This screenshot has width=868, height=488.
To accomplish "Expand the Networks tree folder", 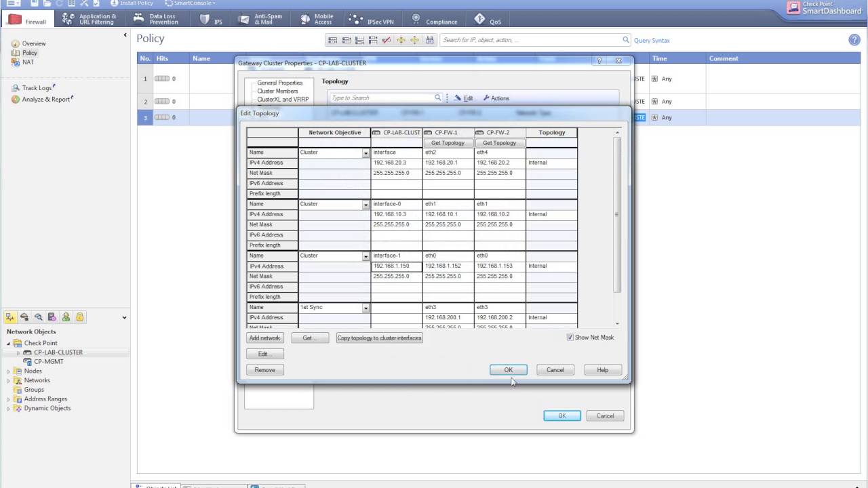I will [x=9, y=381].
